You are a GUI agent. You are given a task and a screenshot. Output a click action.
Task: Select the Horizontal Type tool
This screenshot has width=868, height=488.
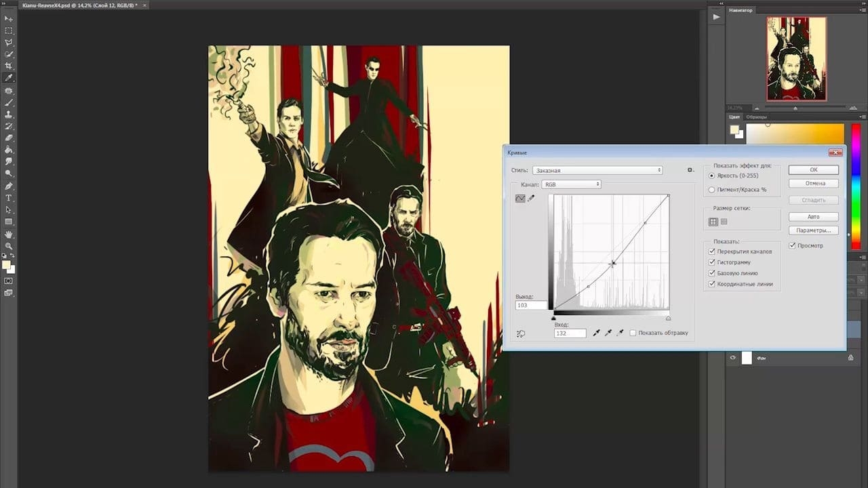tap(9, 198)
